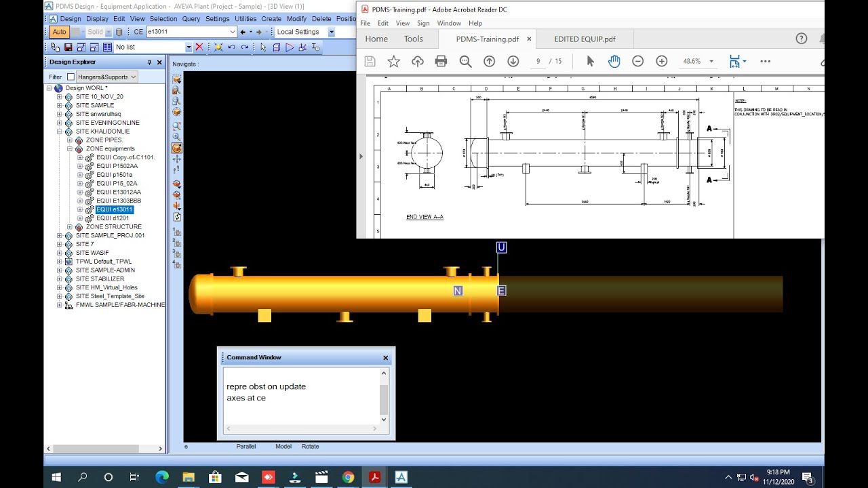Select the Hand tool in Acrobat
Image resolution: width=868 pixels, height=488 pixels.
click(x=614, y=61)
